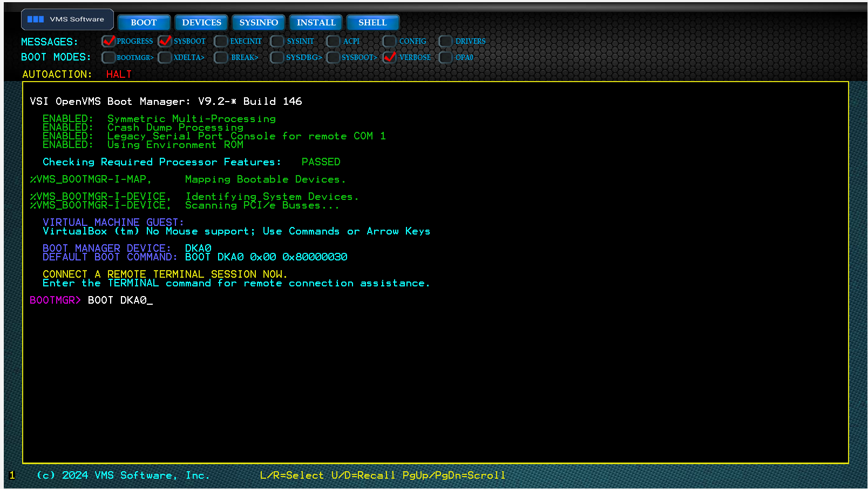Enable the SYSINIT messages checkbox
This screenshot has width=868, height=489.
[x=277, y=41]
